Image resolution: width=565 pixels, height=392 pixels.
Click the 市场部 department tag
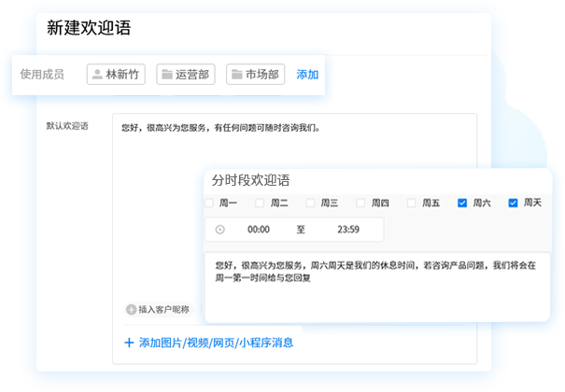(256, 75)
